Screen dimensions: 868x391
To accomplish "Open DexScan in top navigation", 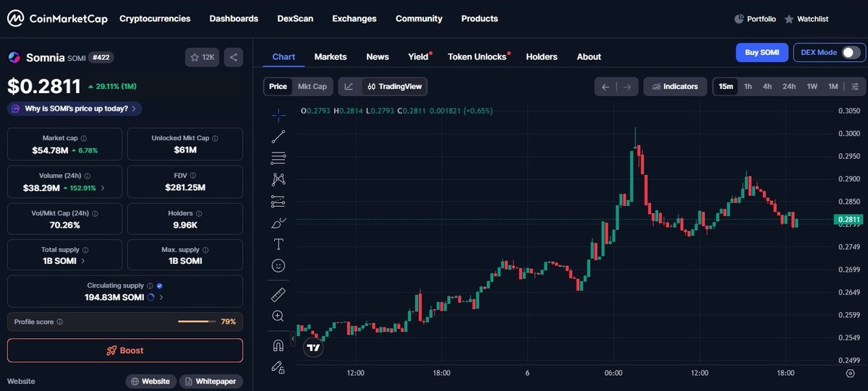I will 295,19.
